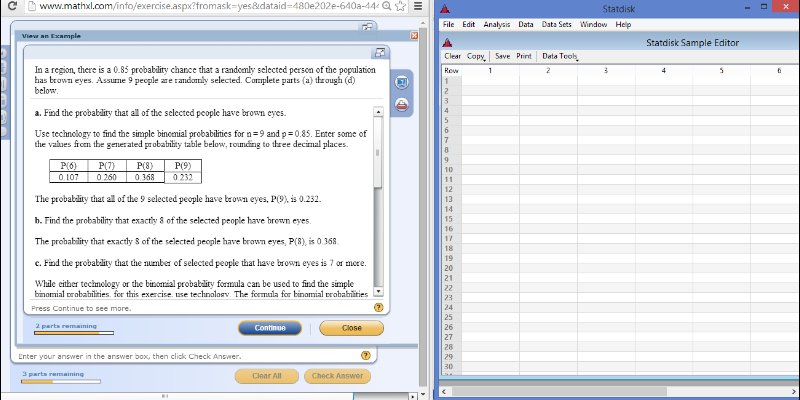Click the example panel scrollbar thumb
This screenshot has height=400, width=800.
[378, 152]
